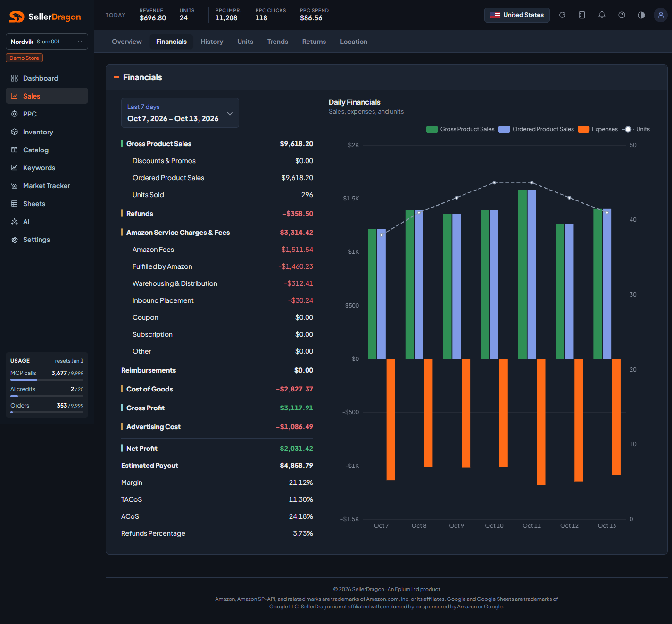Toggle Expenses legend series
The width and height of the screenshot is (672, 624).
click(598, 129)
